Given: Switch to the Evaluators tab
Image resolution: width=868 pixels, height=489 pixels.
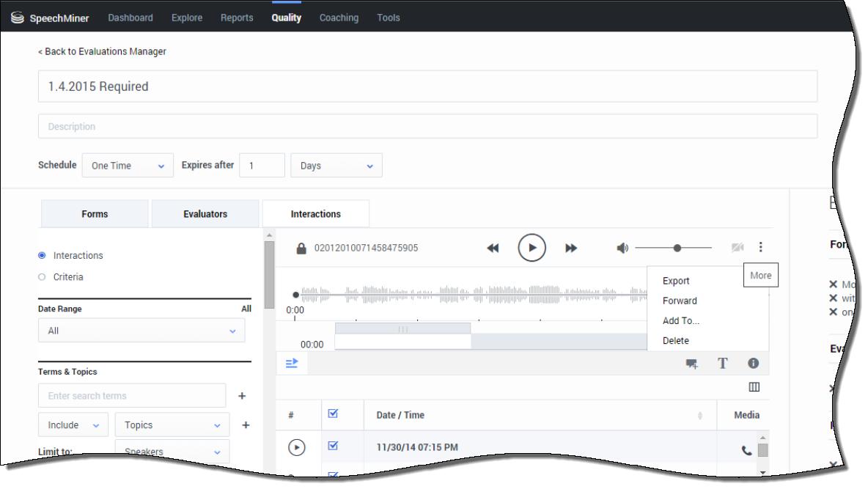Looking at the screenshot, I should click(205, 214).
